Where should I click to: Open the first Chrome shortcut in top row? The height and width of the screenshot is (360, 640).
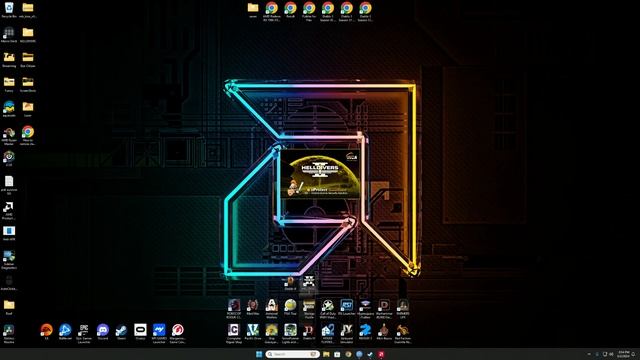[x=271, y=11]
